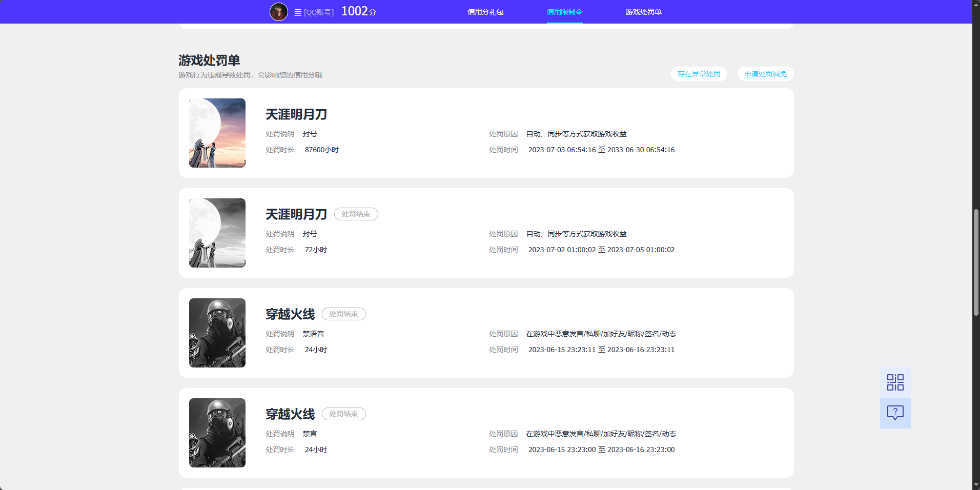Switch to 游戏处罚单 tab
This screenshot has height=490, width=980.
[x=643, y=12]
